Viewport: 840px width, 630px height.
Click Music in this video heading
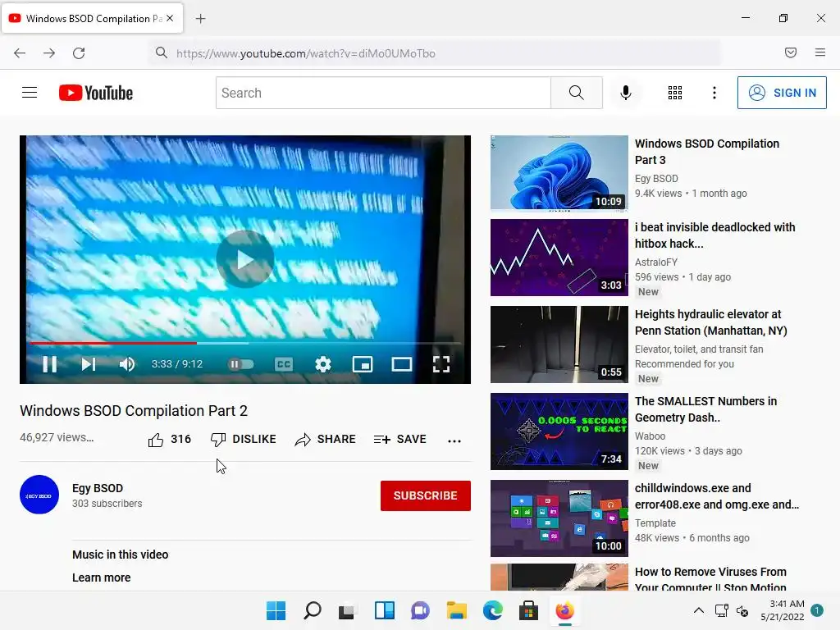coord(120,555)
